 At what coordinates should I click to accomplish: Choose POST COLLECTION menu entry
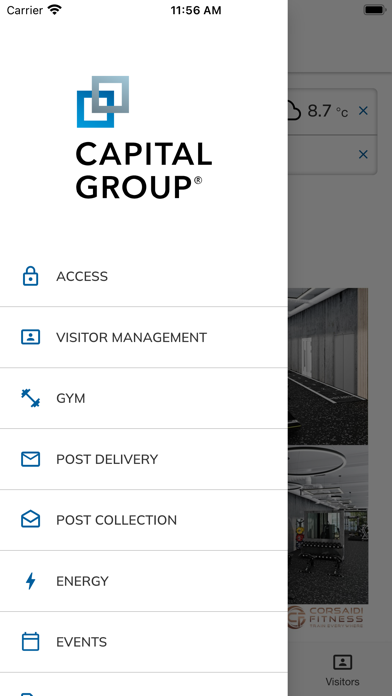coord(144,520)
